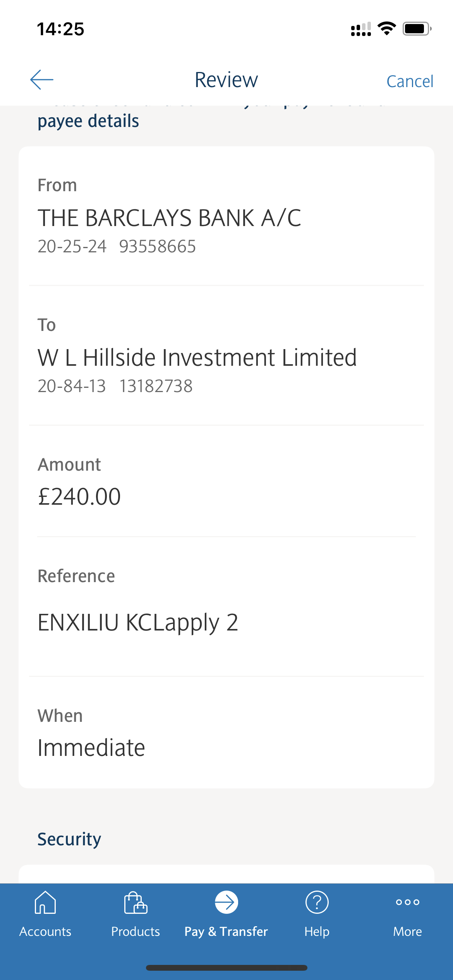Screen dimensions: 453x980
Task: Tap the Wi-Fi status icon
Action: tap(386, 29)
